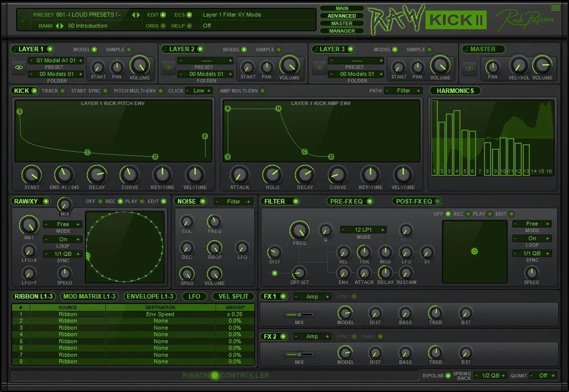Screen dimensions: 569x392
Task: Open the noise path Filter dropdown
Action: click(x=233, y=202)
